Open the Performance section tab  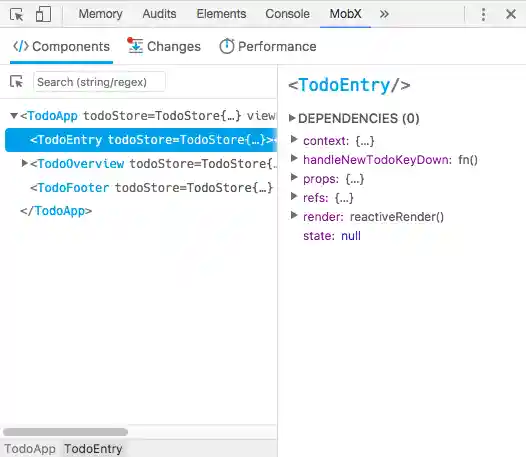267,46
